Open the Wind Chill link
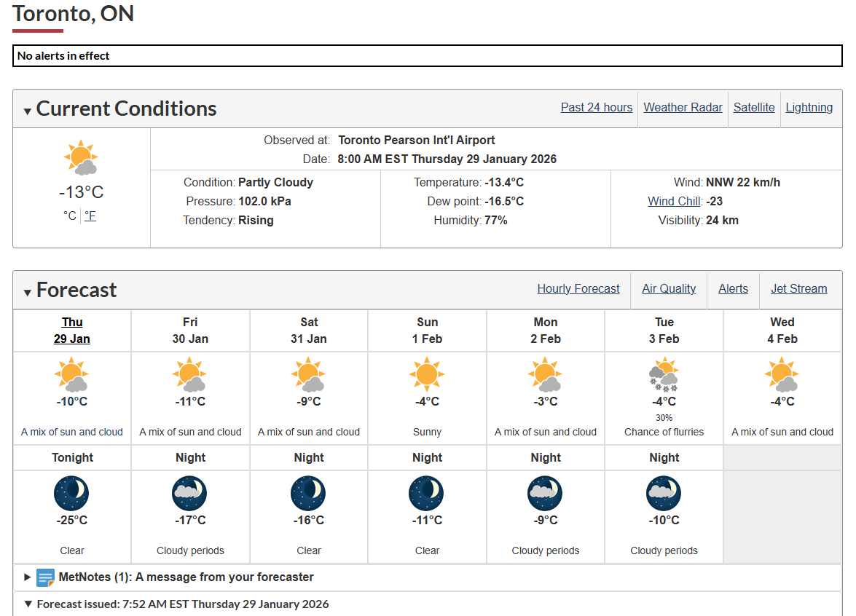Image resolution: width=856 pixels, height=616 pixels. click(674, 202)
